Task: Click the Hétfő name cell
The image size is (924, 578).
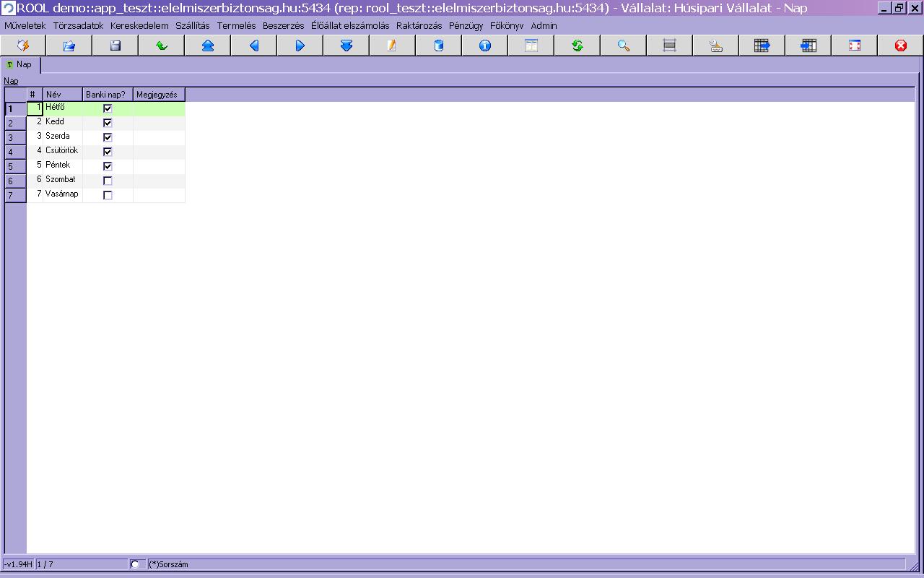Action: point(63,108)
